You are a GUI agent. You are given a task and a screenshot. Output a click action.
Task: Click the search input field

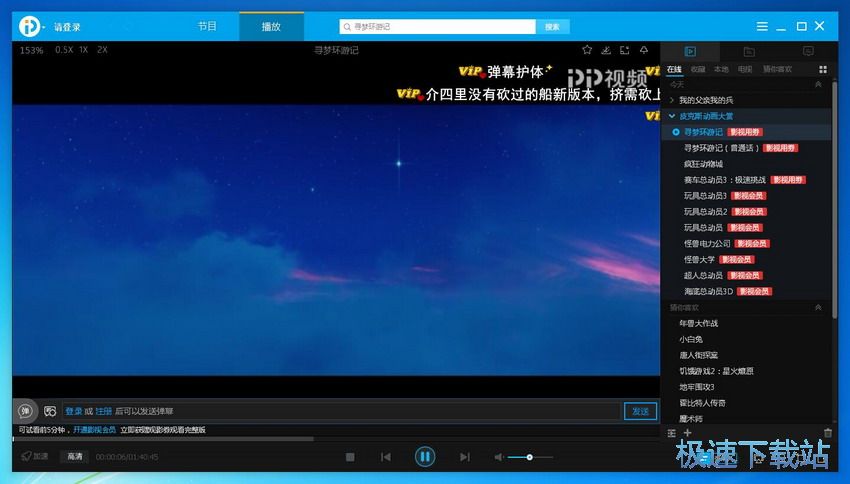coord(437,27)
